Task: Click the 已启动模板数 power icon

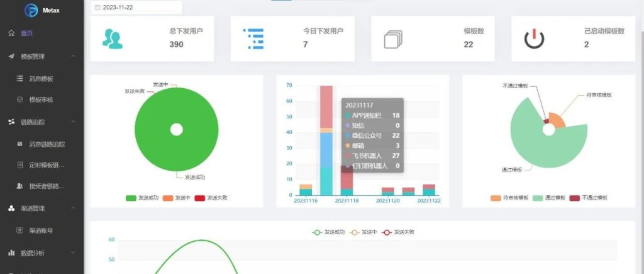Action: [x=534, y=39]
